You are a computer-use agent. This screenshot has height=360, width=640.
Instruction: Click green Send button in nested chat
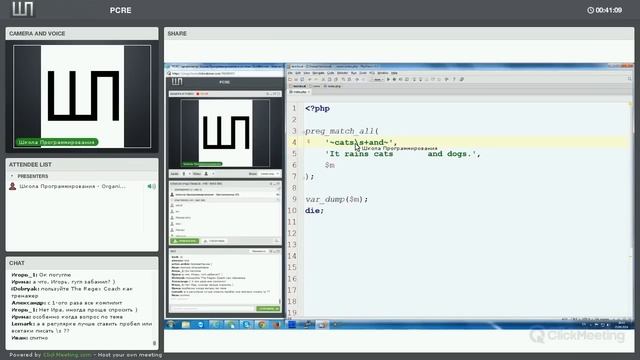pyautogui.click(x=268, y=309)
